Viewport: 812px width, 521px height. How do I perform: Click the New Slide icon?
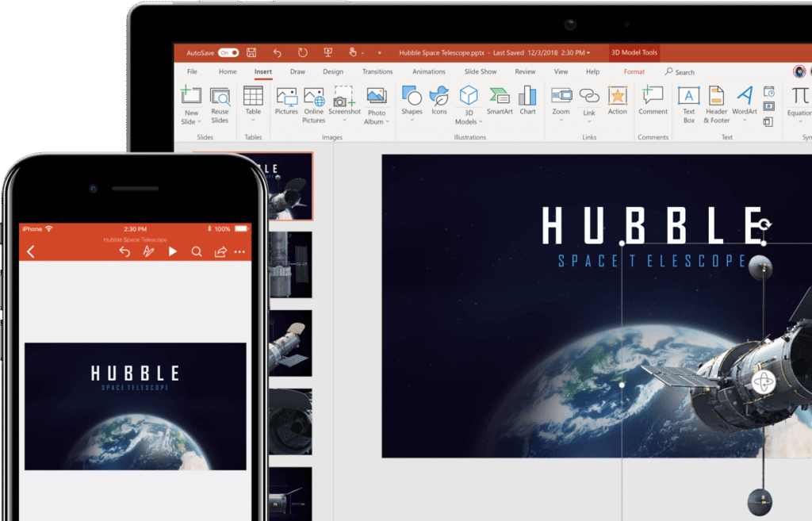point(191,96)
